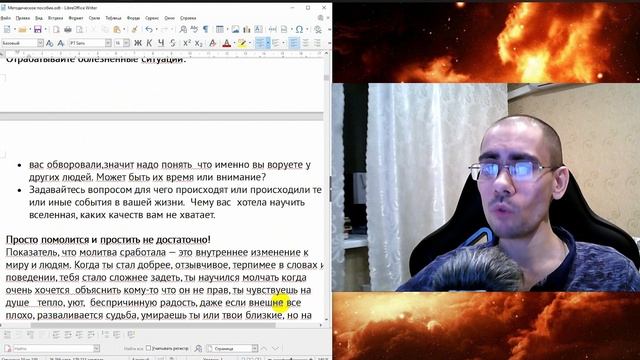Toggle formatting marks (pilcrow)
The width and height of the screenshot is (640, 360).
(x=206, y=29)
